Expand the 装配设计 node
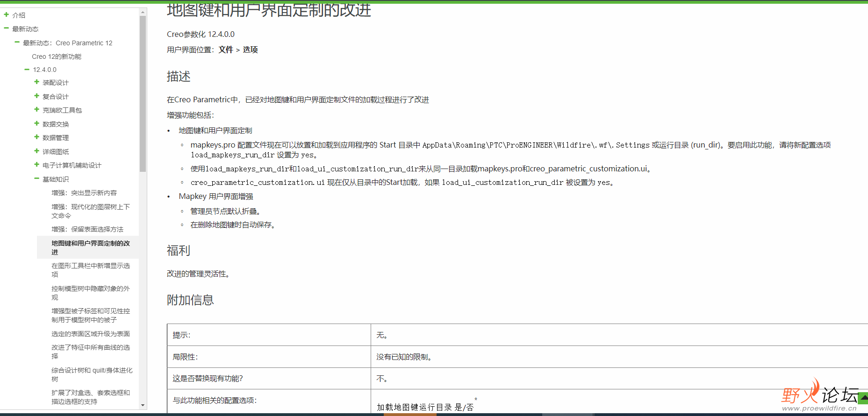The width and height of the screenshot is (868, 416). click(x=36, y=82)
